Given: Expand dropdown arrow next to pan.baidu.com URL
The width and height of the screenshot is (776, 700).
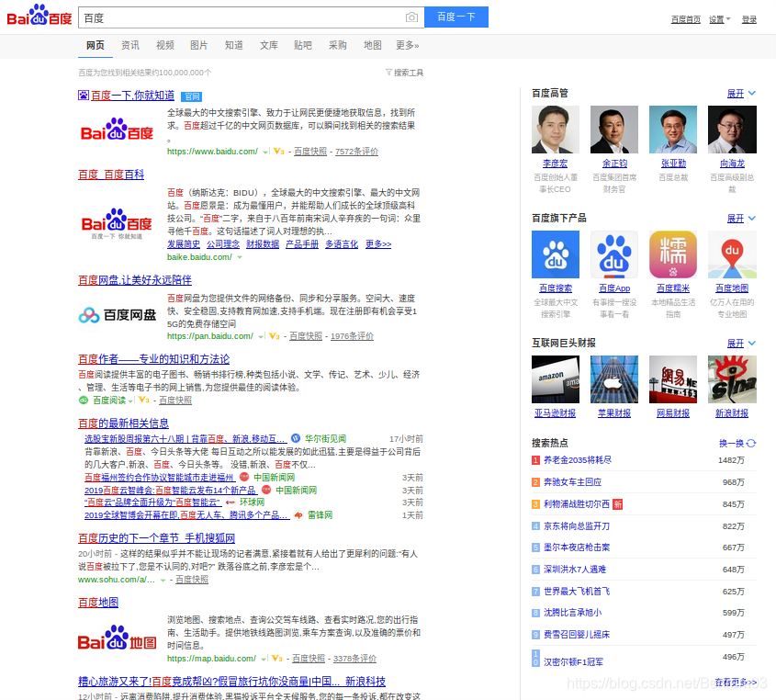Looking at the screenshot, I should pyautogui.click(x=261, y=336).
